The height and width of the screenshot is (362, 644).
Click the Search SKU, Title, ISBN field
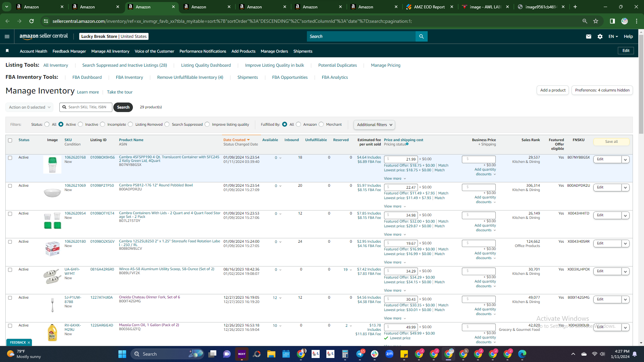[x=86, y=107]
